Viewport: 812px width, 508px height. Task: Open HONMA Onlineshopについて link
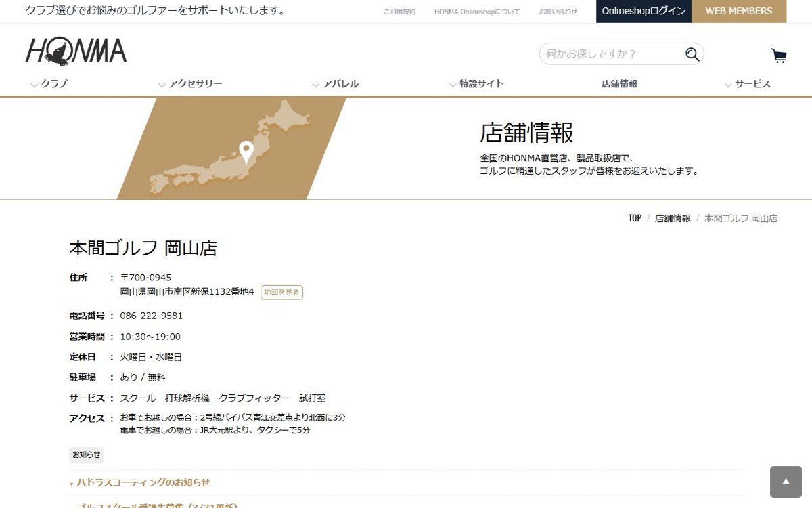[x=477, y=12]
